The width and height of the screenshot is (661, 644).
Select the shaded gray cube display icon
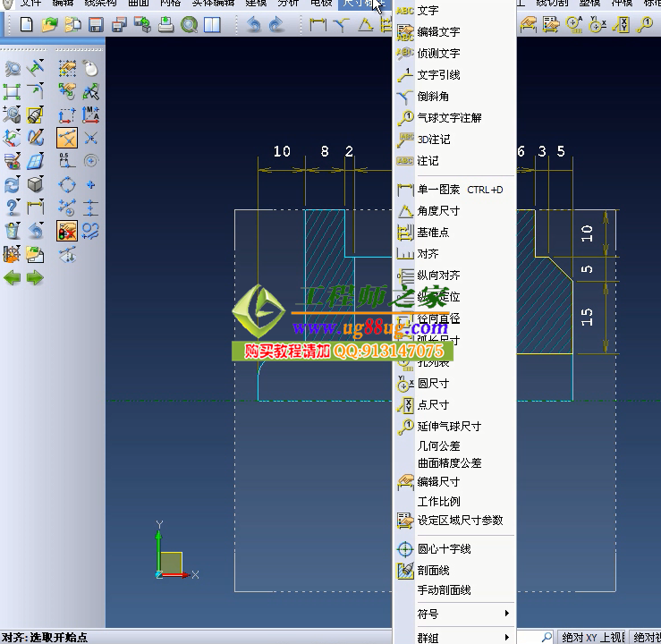click(x=35, y=184)
